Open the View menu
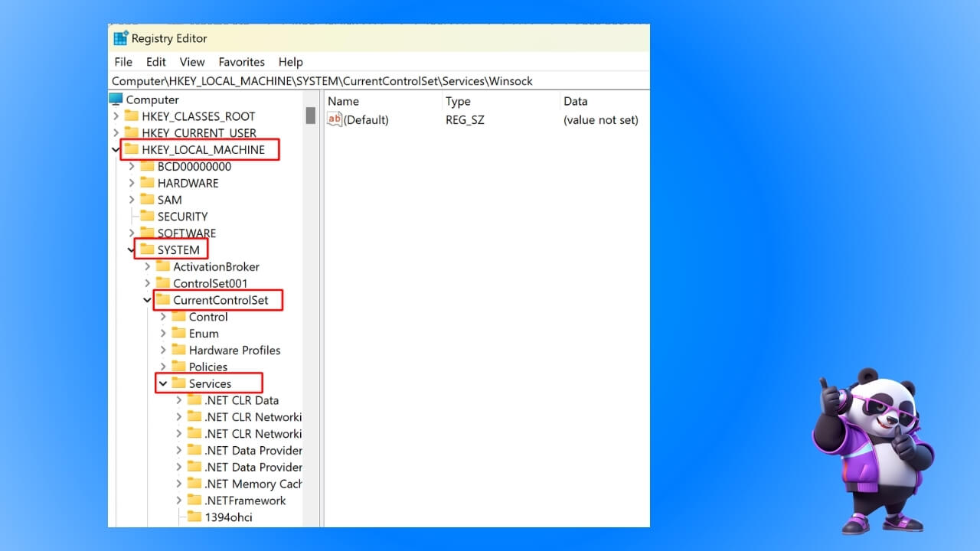The image size is (980, 551). (192, 62)
